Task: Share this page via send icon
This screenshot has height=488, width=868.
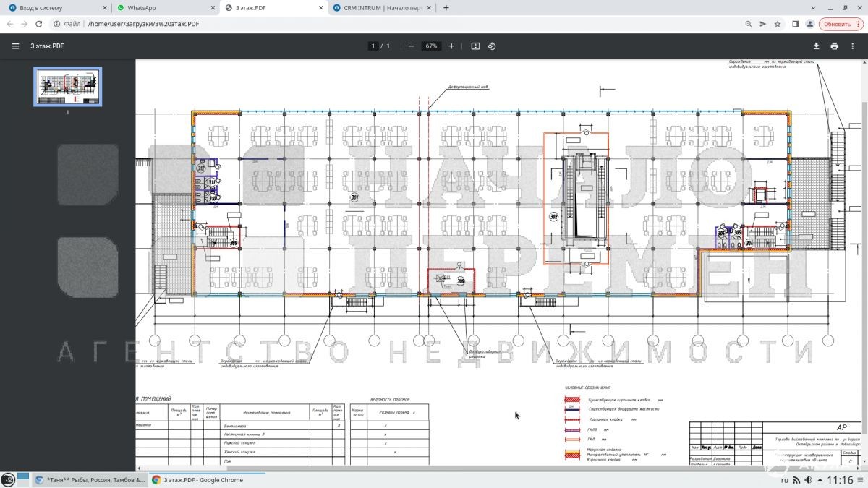Action: 762,24
